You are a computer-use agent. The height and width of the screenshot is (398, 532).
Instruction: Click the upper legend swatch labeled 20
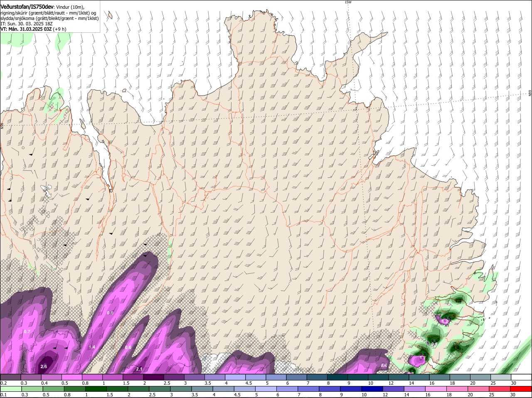pos(480,377)
